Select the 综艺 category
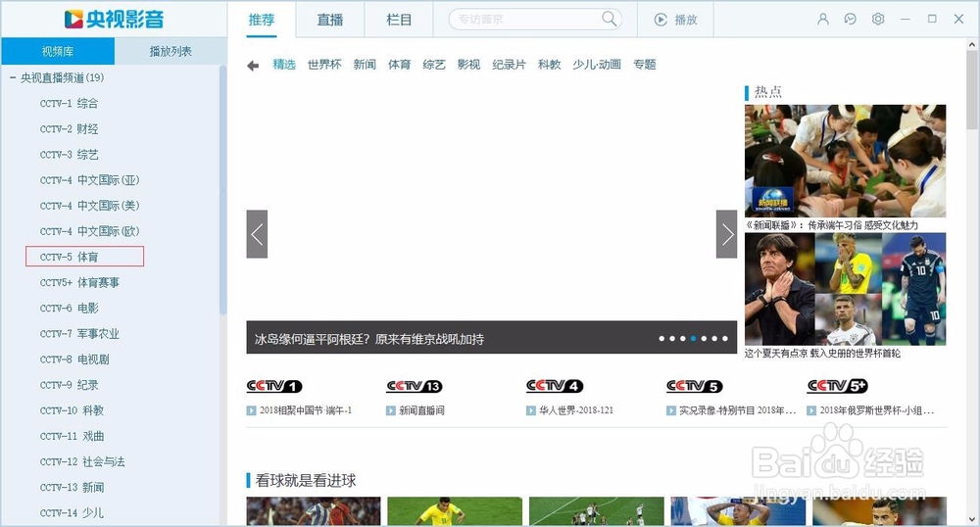Image resolution: width=980 pixels, height=527 pixels. 434,65
